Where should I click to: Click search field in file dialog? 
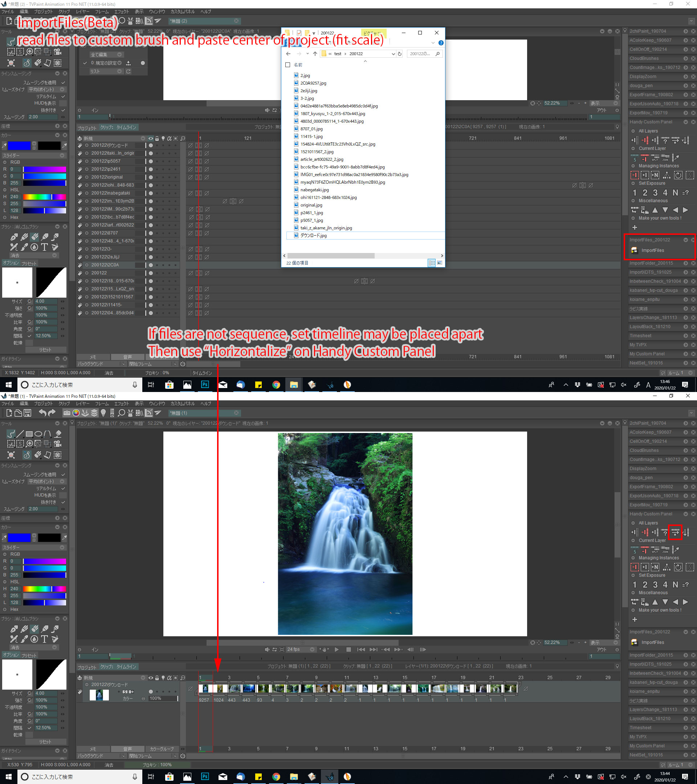(x=425, y=54)
